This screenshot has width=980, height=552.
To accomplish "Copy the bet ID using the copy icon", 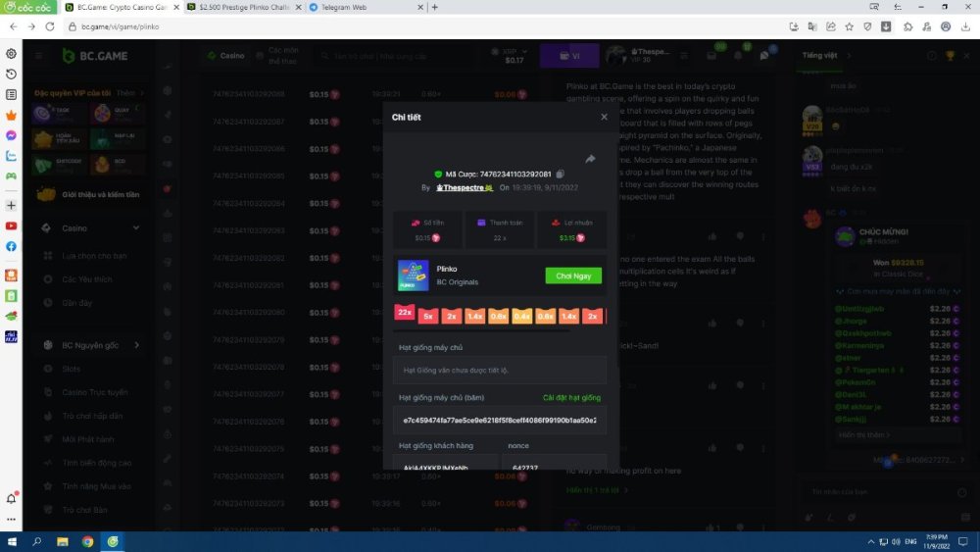I will pyautogui.click(x=560, y=174).
